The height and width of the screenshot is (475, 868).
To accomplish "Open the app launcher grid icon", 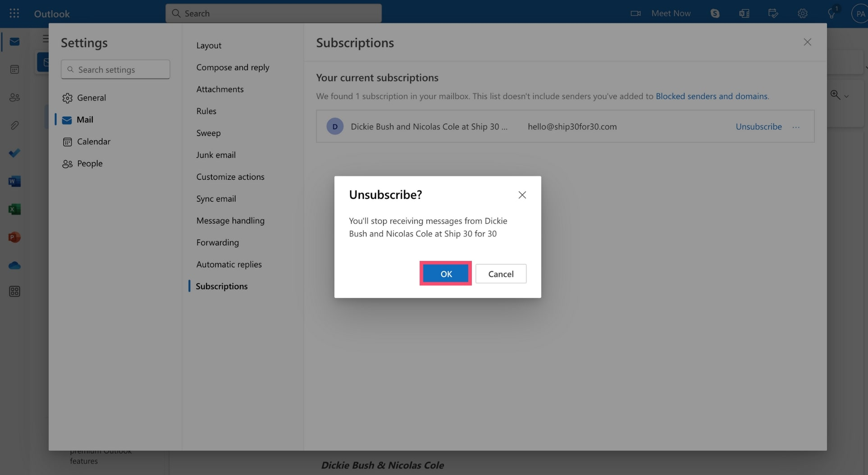I will click(14, 13).
